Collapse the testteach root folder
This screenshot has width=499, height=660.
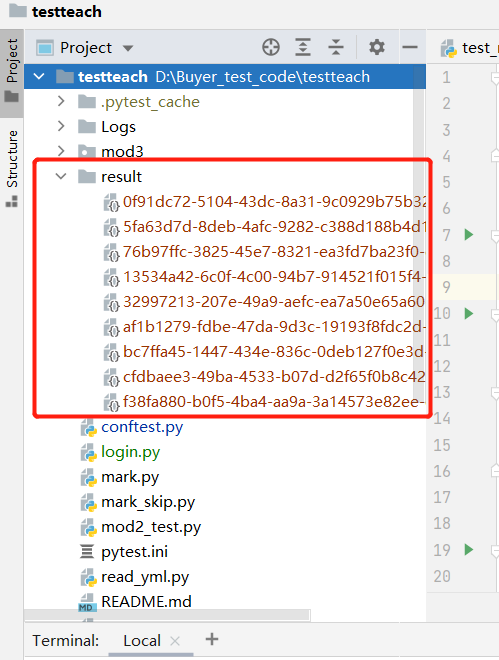[39, 77]
